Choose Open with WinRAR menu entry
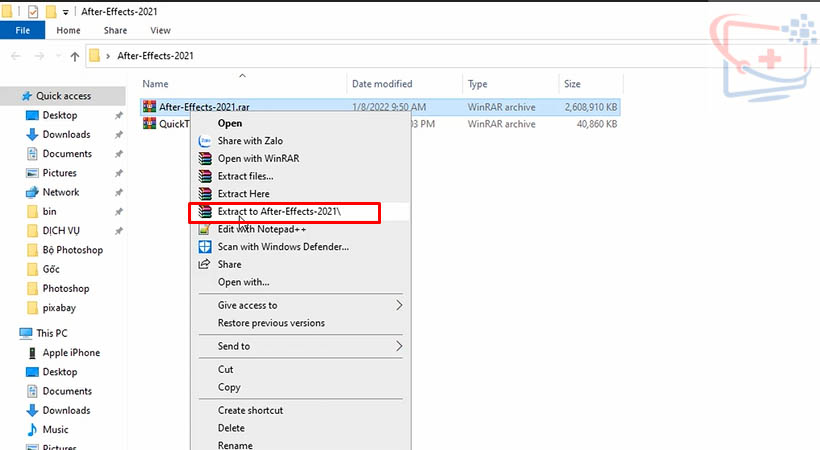 (x=258, y=158)
